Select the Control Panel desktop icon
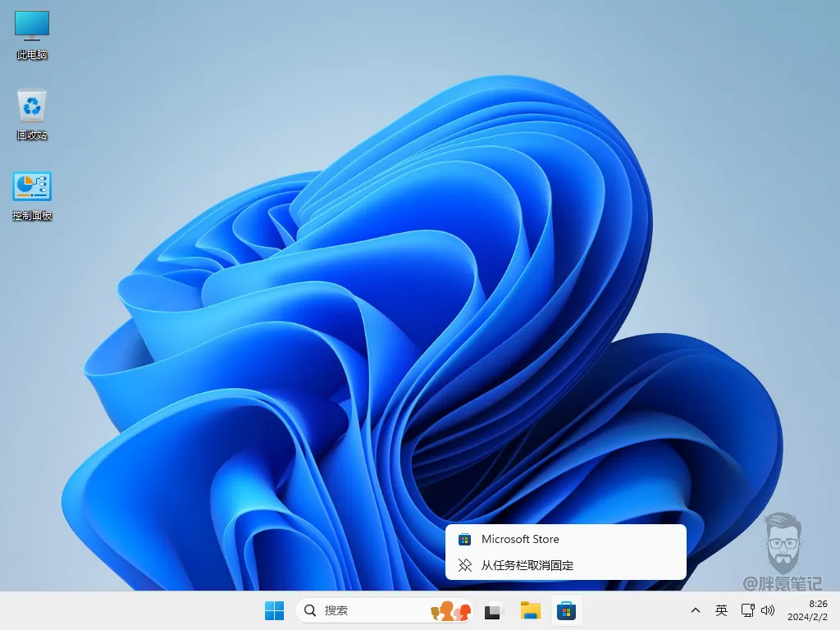Image resolution: width=840 pixels, height=630 pixels. (32, 196)
